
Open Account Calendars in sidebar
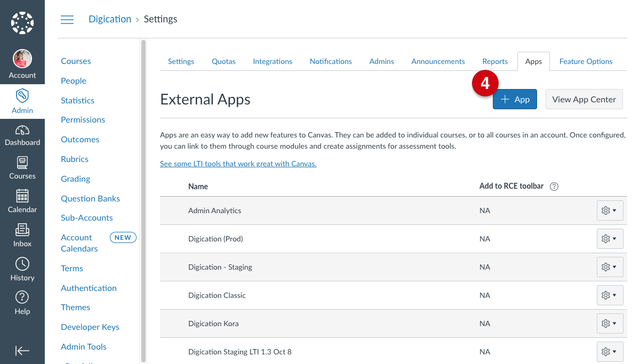click(79, 243)
